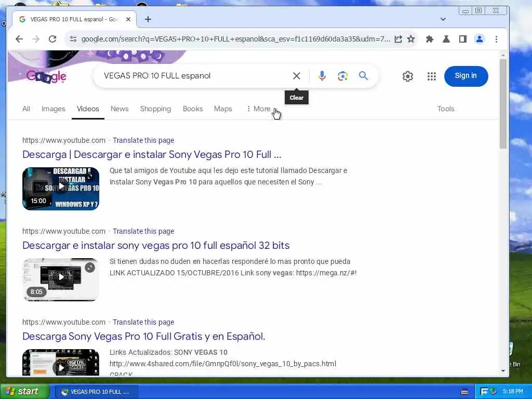The image size is (532, 399).
Task: Open 'Descarga Sony Vegas Pro 10 Full Gratis' result
Action: click(143, 337)
